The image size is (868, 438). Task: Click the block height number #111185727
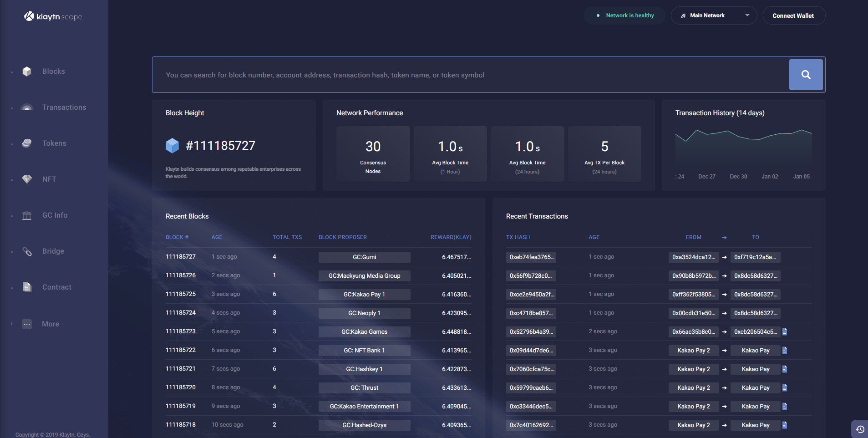click(221, 146)
